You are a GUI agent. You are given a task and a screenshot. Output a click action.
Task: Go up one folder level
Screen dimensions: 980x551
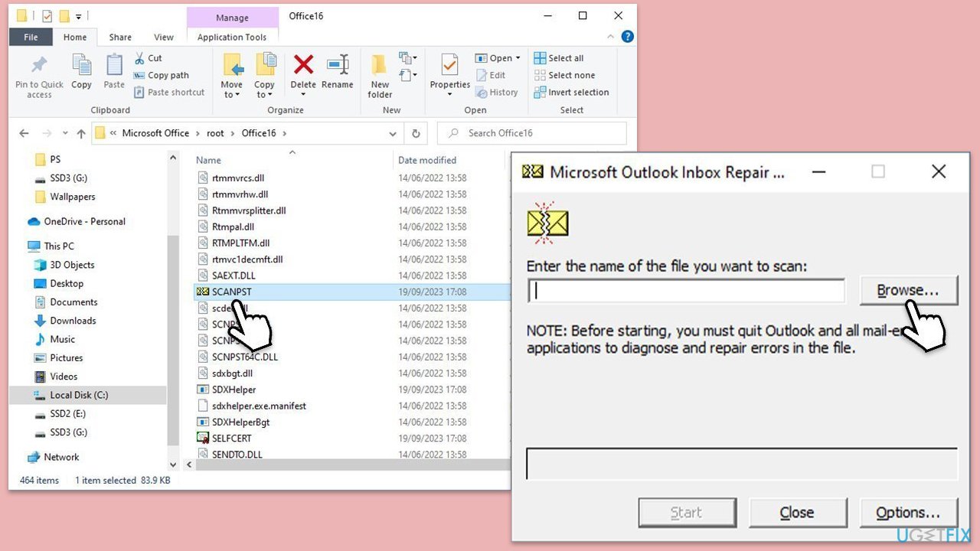[81, 133]
